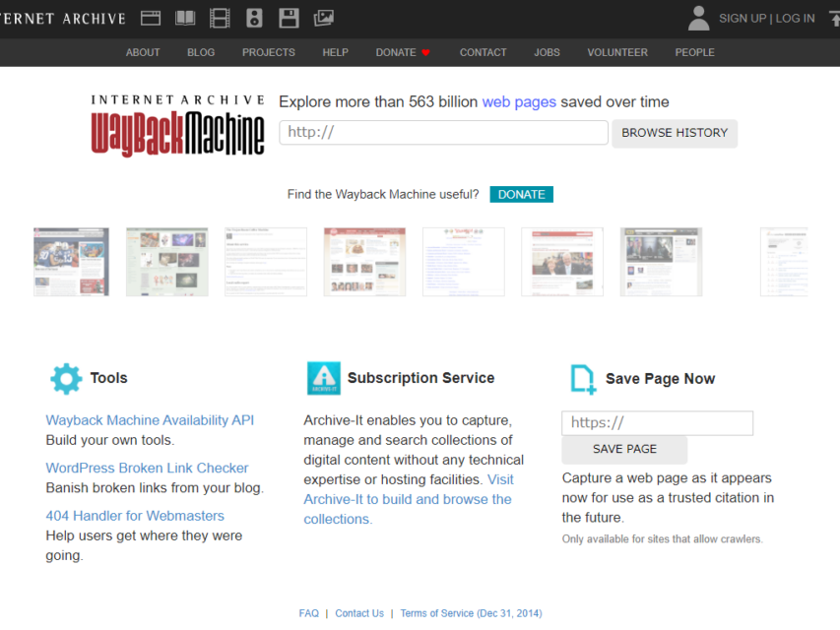Viewport: 840px width, 630px height.
Task: Open the Audio speaker icon
Action: click(x=254, y=19)
